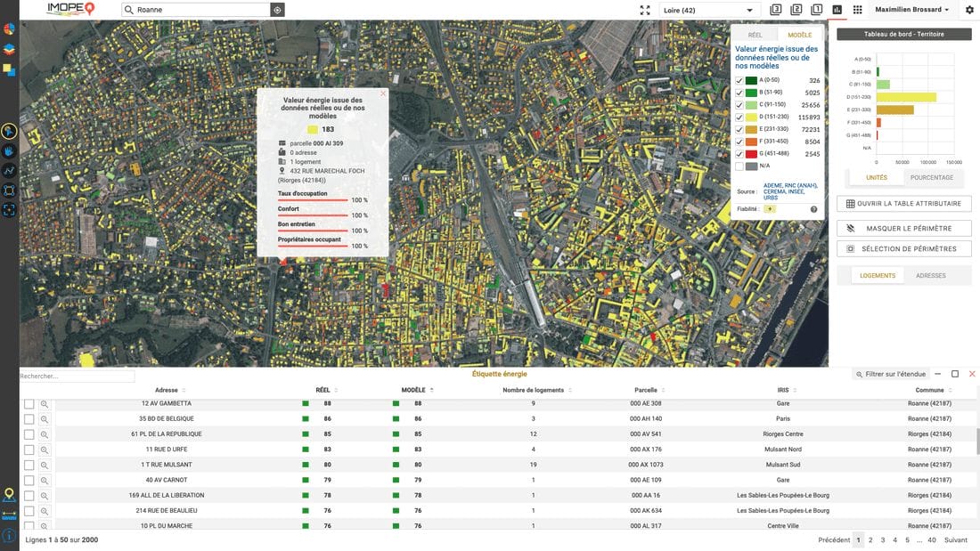Viewport: 980px width, 551px height.
Task: Zoom to the 12 AV GAMBETTA row magnifier
Action: click(44, 404)
